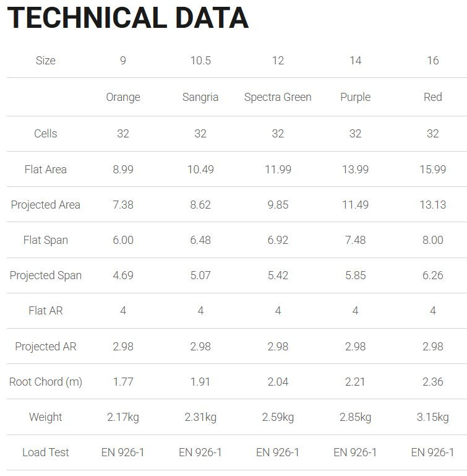Click the Projected AR row label
467x476 pixels.
point(46,347)
